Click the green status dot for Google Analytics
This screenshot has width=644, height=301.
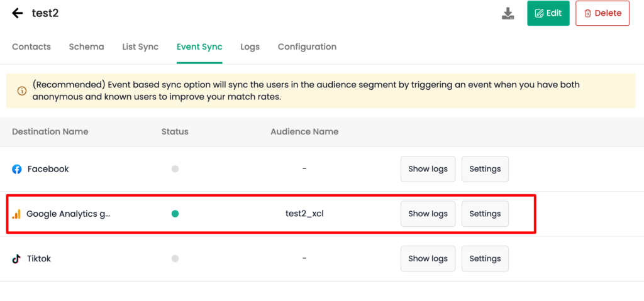click(x=175, y=214)
